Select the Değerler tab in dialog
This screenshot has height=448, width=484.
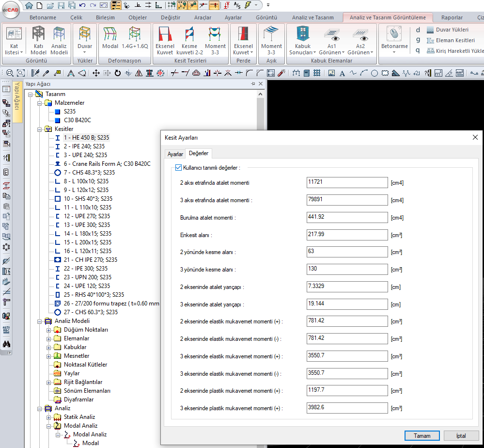(199, 153)
